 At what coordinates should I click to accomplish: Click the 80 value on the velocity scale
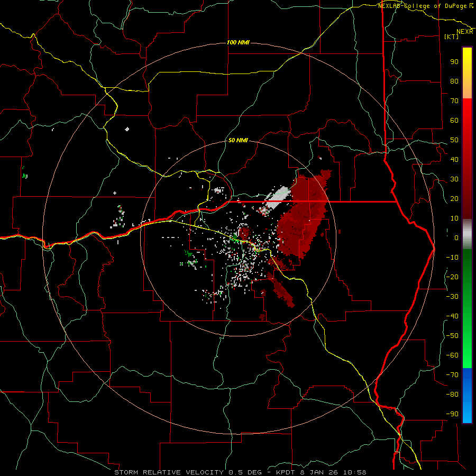pyautogui.click(x=454, y=81)
